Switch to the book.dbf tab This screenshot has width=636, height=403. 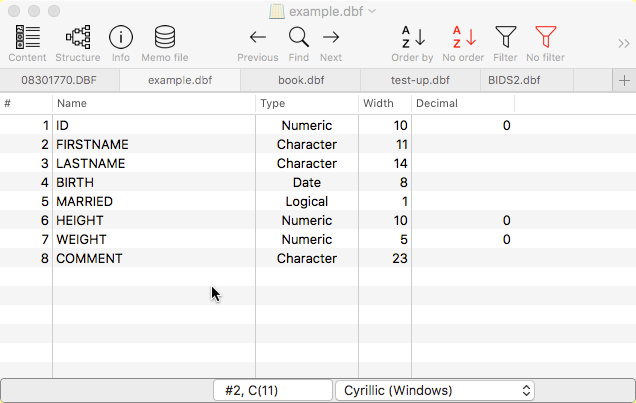[300, 80]
